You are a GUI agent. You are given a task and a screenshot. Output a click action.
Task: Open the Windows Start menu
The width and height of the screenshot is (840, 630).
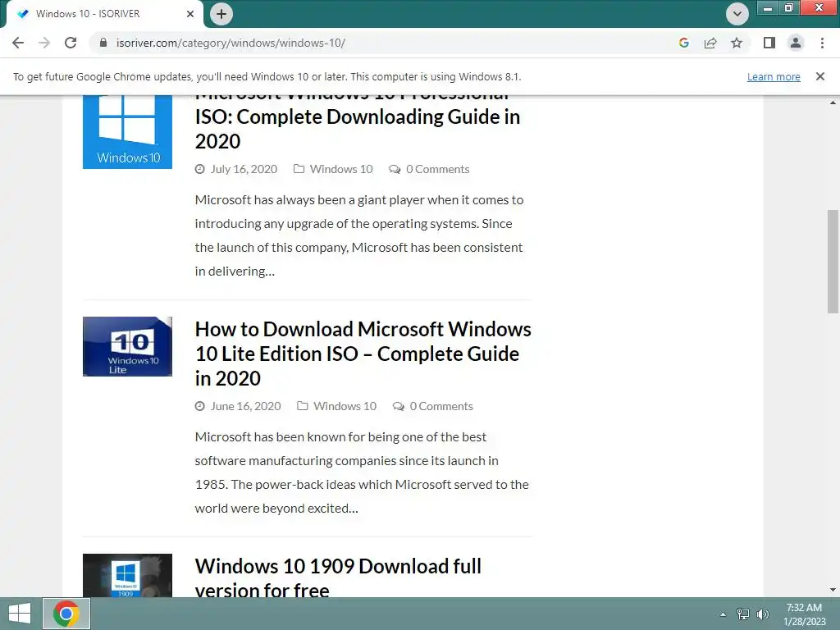(20, 614)
